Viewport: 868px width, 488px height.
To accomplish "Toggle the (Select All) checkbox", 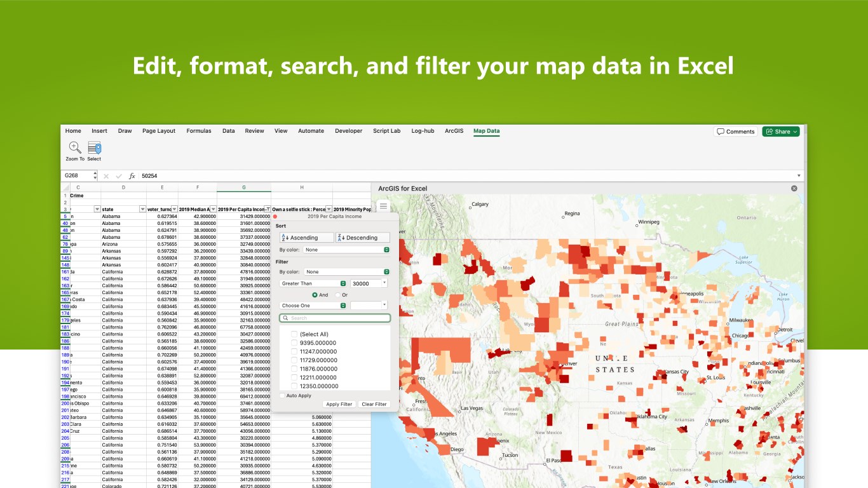I will [294, 334].
